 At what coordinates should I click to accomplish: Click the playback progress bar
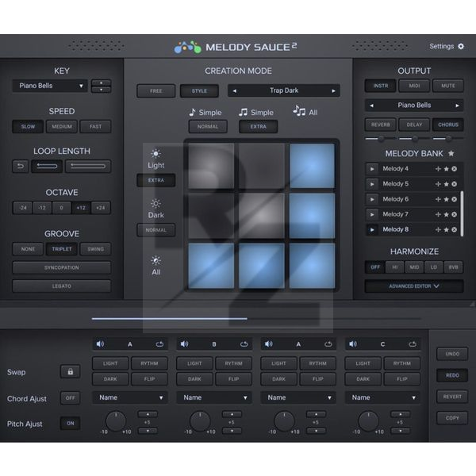[256, 319]
